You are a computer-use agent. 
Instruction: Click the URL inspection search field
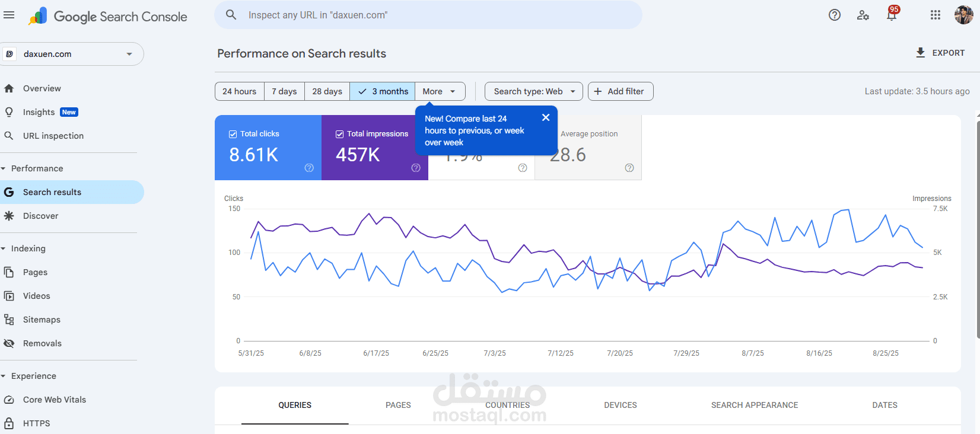pyautogui.click(x=428, y=15)
